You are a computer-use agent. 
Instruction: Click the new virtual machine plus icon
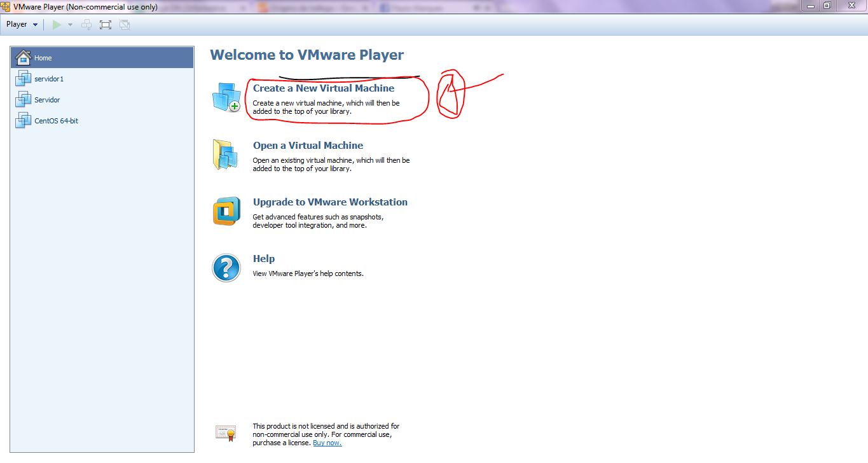(226, 97)
